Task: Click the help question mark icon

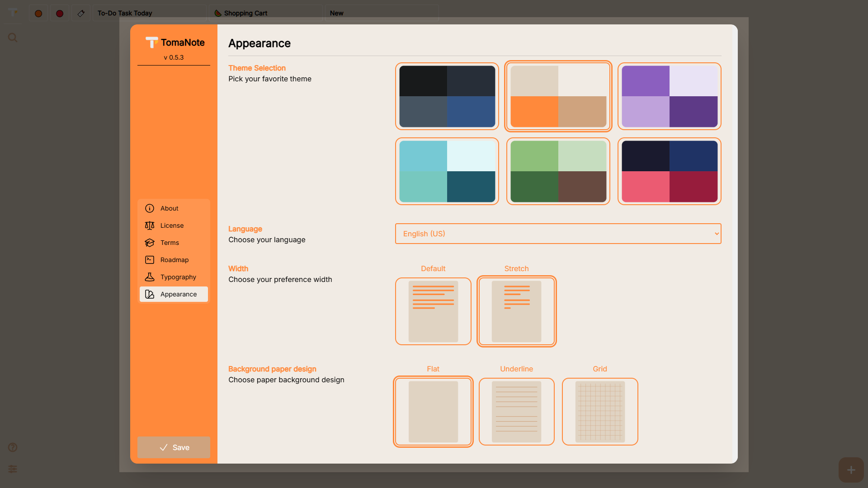Action: pyautogui.click(x=13, y=447)
